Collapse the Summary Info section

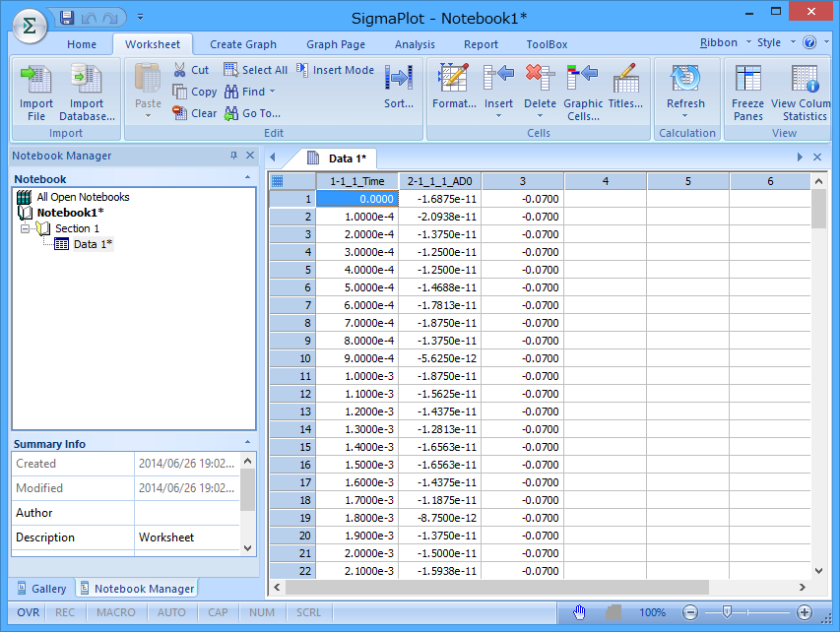[247, 442]
